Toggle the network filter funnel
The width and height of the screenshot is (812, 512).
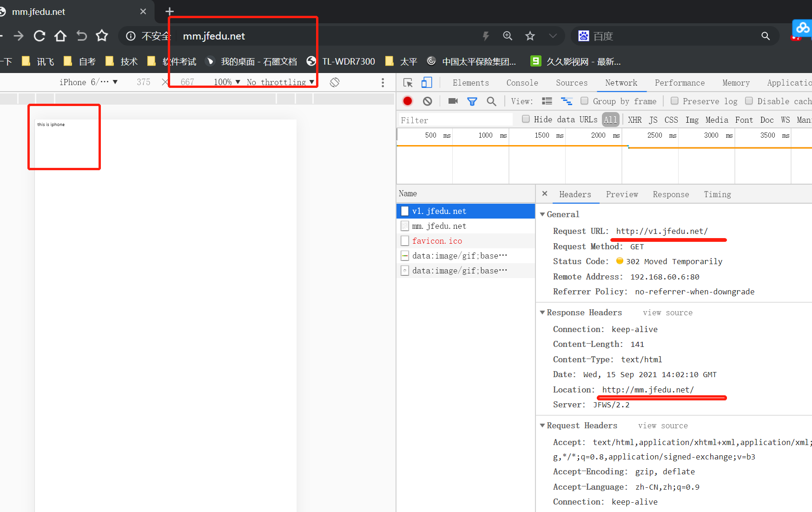point(472,101)
